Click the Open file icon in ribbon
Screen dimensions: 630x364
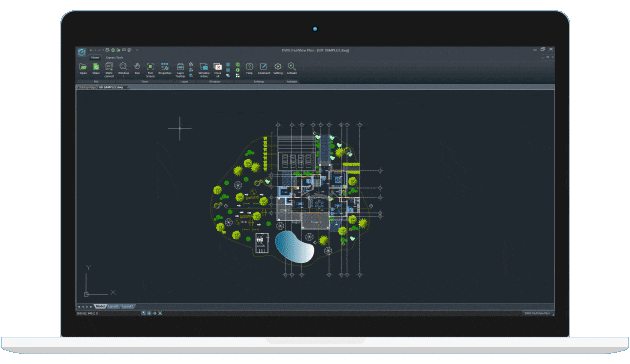(x=83, y=68)
